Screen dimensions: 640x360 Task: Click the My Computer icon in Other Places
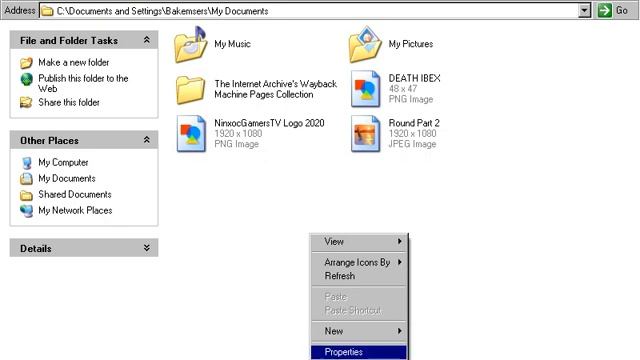27,163
